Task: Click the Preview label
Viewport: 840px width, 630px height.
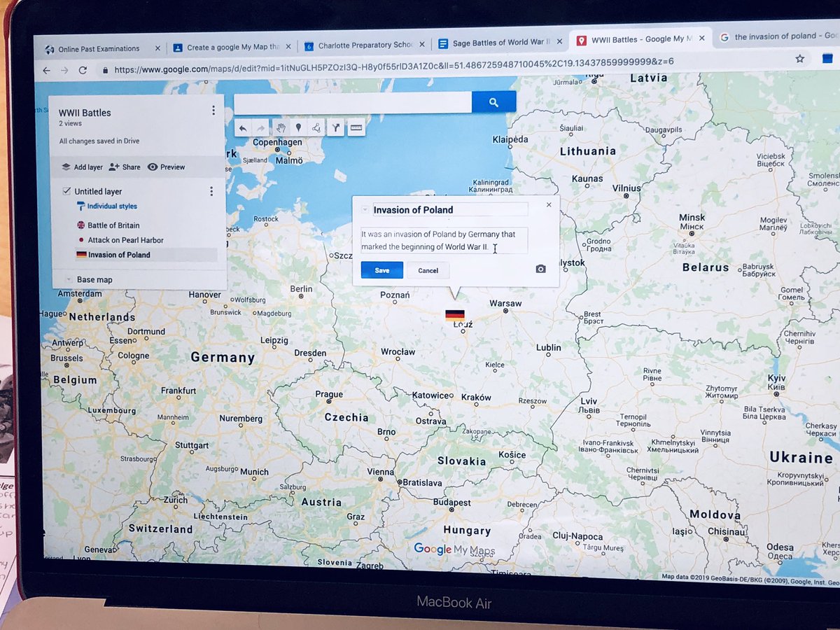Action: tap(172, 167)
